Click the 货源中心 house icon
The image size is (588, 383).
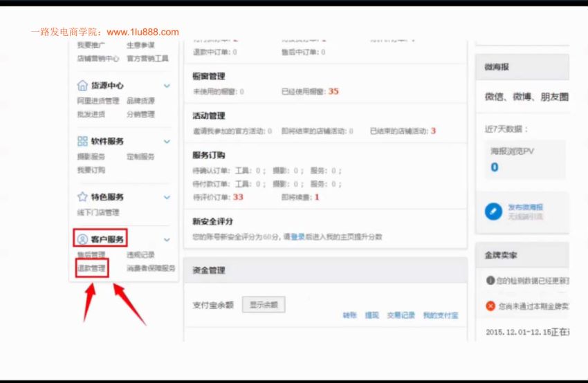[82, 85]
